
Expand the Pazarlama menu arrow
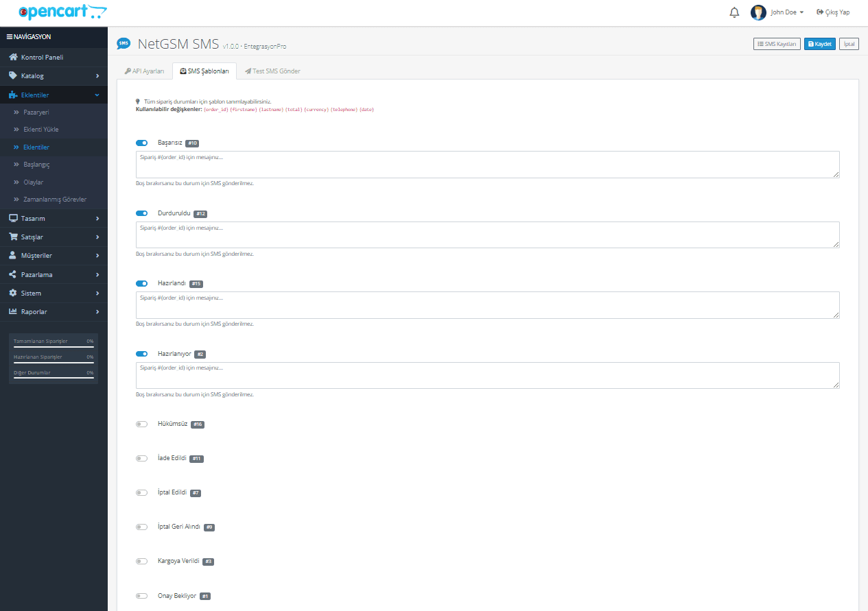(97, 274)
